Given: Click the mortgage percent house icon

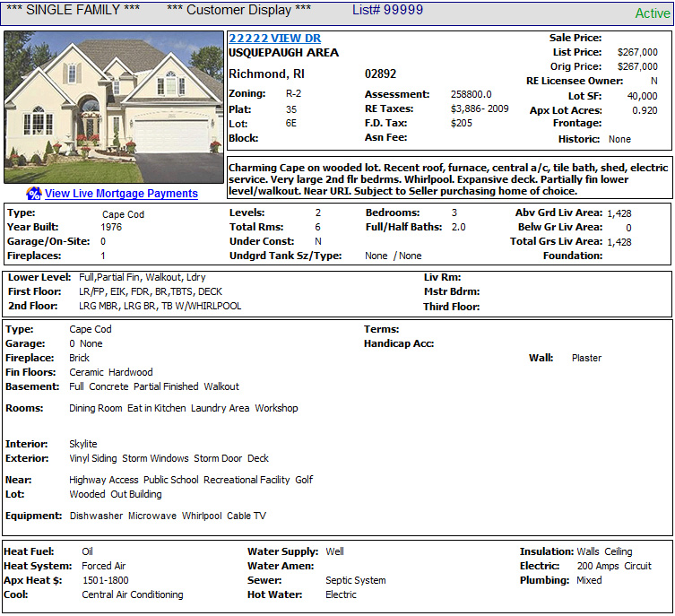Looking at the screenshot, I should pos(34,194).
